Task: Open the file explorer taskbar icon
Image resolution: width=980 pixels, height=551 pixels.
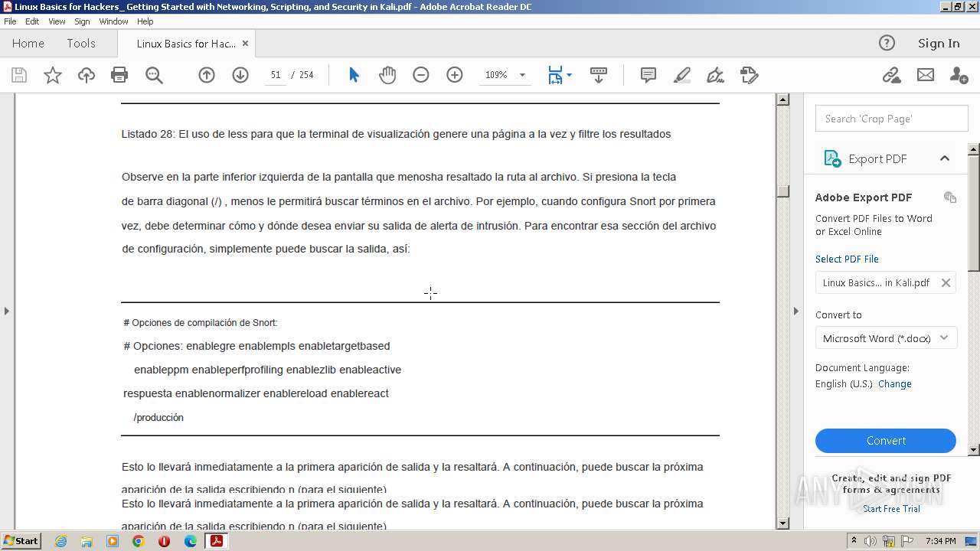Action: (87, 541)
